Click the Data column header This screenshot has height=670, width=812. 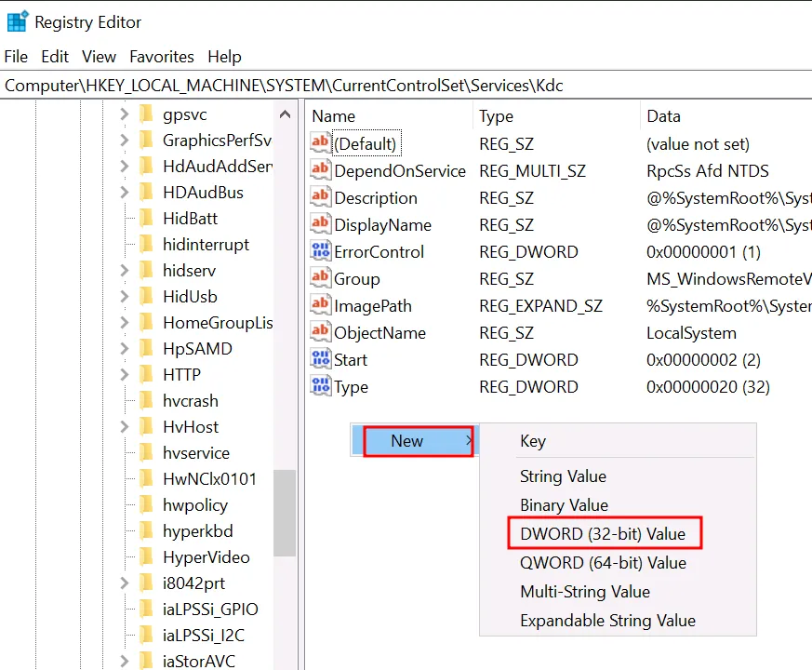pos(663,116)
